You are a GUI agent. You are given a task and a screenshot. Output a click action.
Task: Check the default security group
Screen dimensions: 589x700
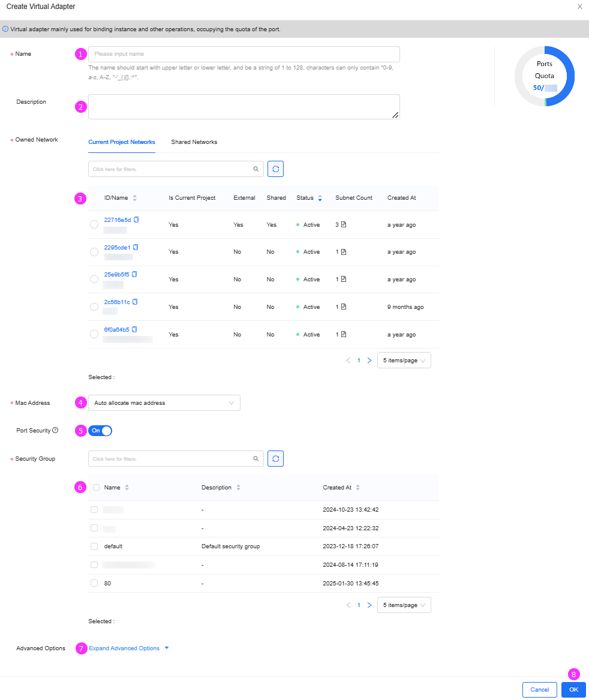point(94,546)
